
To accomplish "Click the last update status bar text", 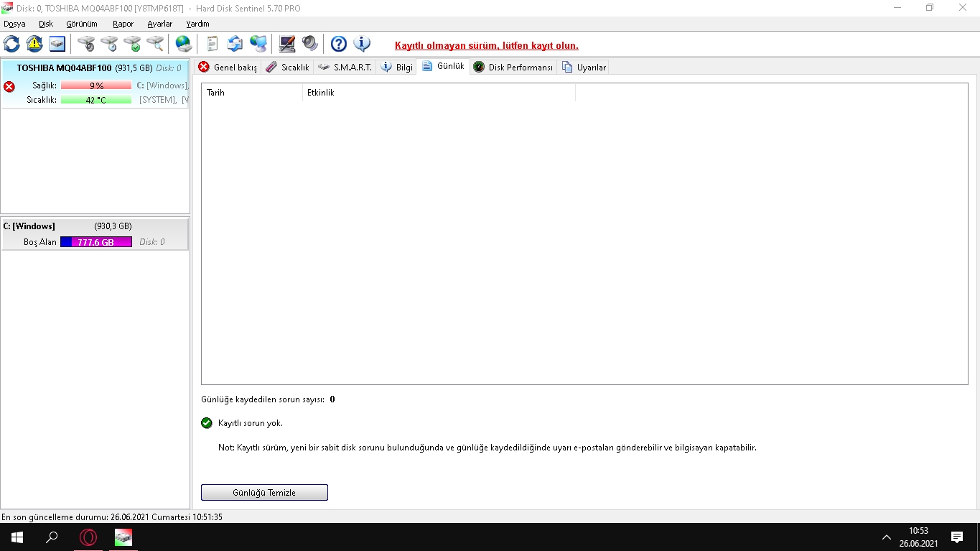I will [112, 517].
